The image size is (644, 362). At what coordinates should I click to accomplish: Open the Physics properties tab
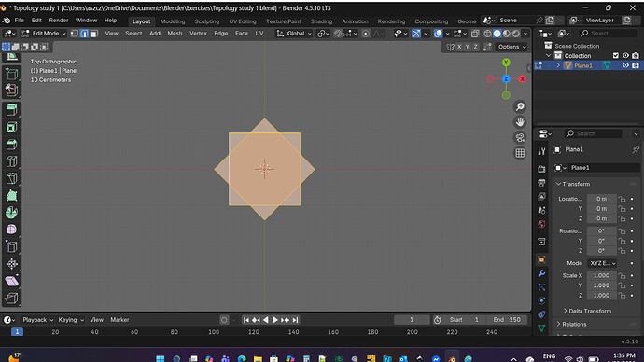click(x=541, y=300)
